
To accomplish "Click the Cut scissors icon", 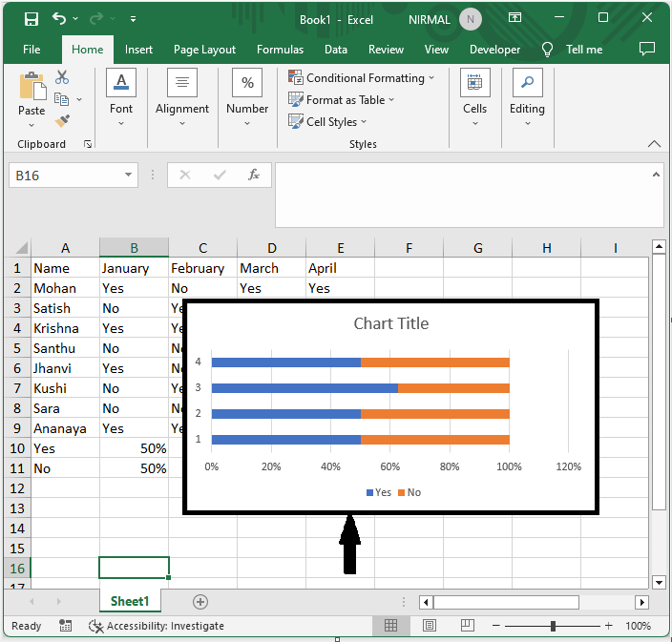I will (x=62, y=77).
